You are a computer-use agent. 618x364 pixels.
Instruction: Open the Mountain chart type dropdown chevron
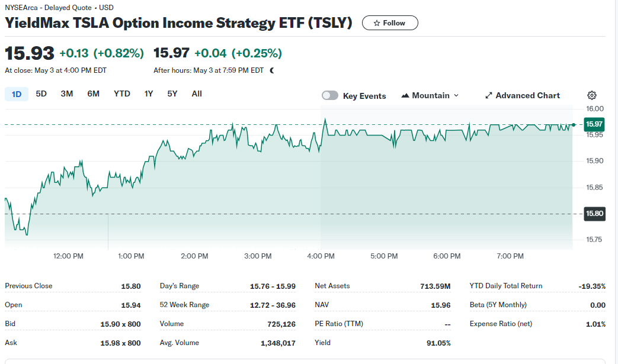(456, 96)
